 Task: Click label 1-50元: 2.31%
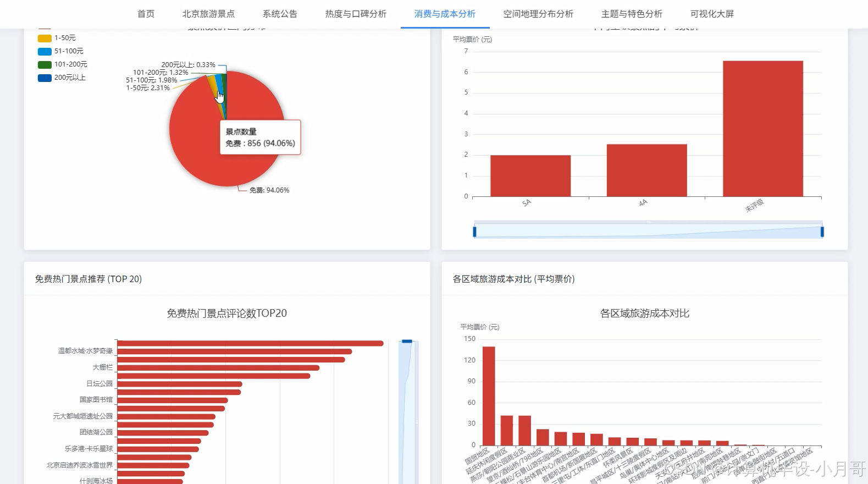coord(148,88)
